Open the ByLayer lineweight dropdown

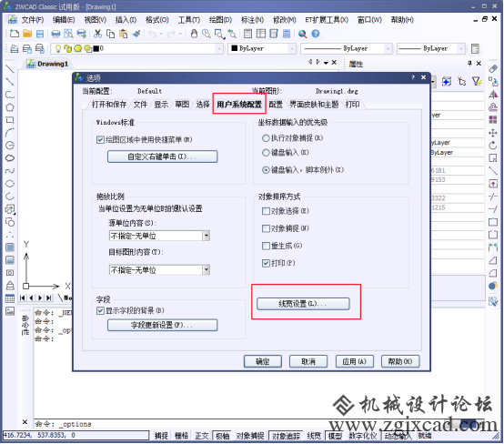pos(461,48)
